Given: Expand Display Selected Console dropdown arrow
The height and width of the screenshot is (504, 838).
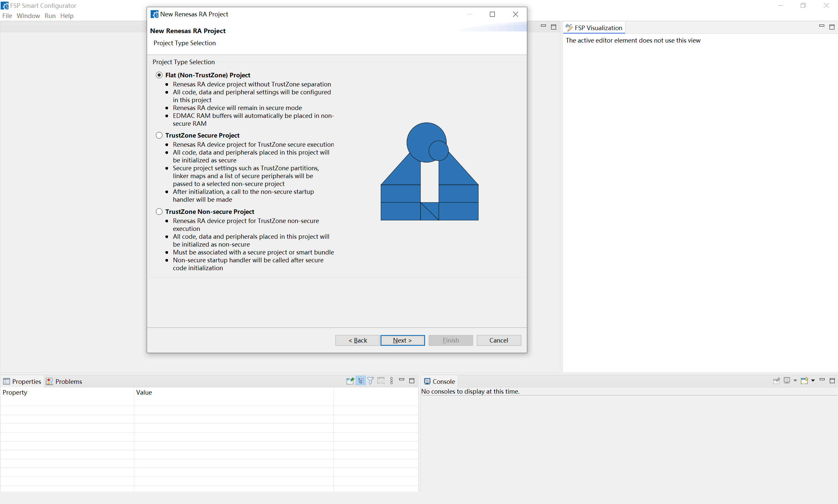Looking at the screenshot, I should tap(795, 381).
